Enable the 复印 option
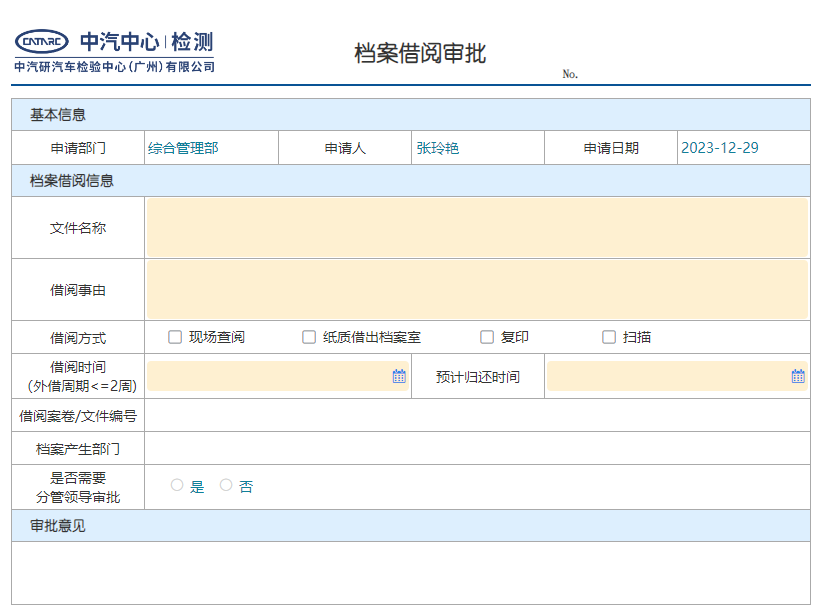The width and height of the screenshot is (823, 610). pos(486,337)
